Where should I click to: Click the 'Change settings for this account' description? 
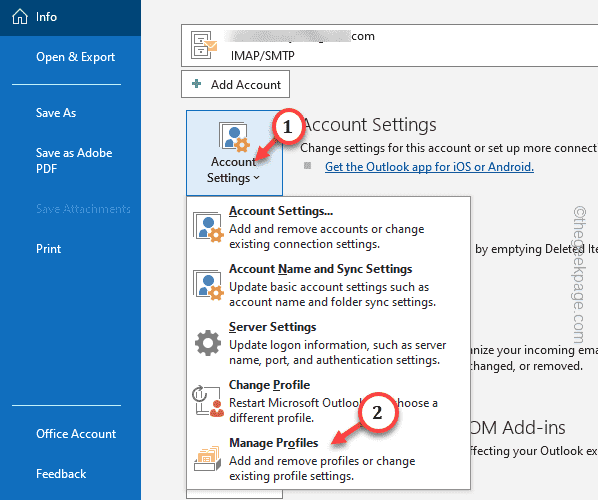[x=448, y=148]
